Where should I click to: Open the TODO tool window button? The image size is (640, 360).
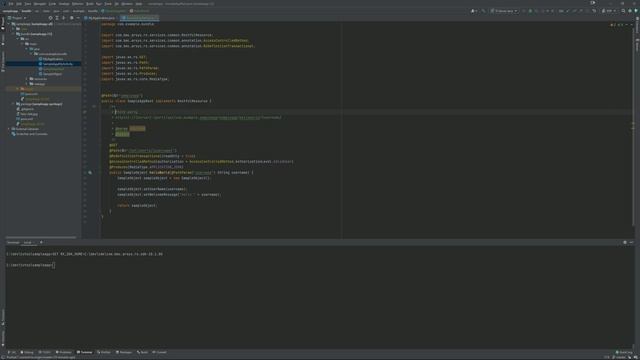45,352
